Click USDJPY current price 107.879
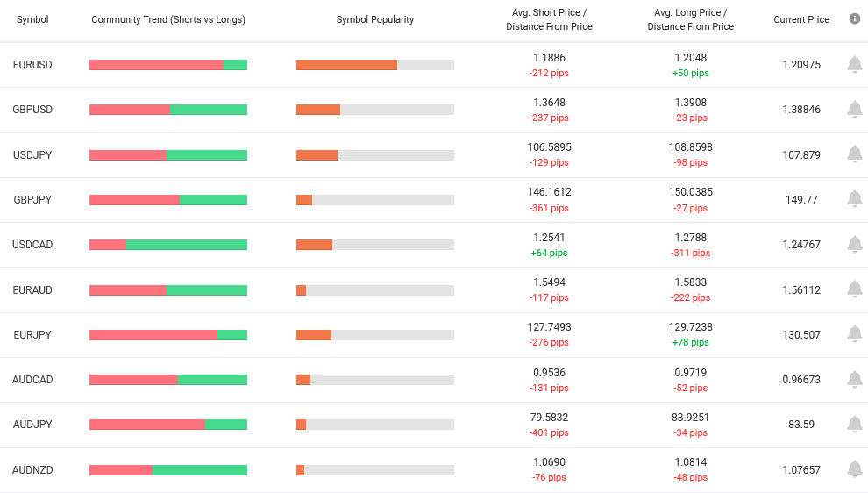 pyautogui.click(x=801, y=155)
